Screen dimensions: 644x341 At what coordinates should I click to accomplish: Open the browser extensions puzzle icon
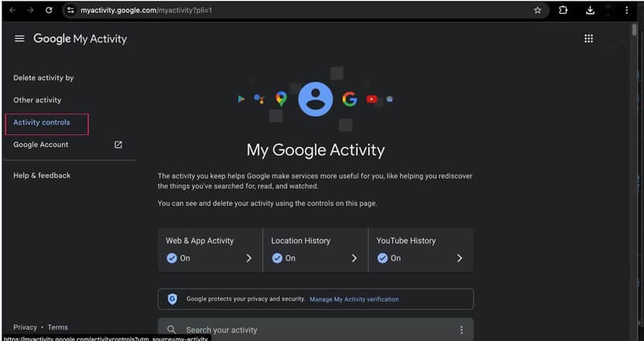pyautogui.click(x=563, y=10)
